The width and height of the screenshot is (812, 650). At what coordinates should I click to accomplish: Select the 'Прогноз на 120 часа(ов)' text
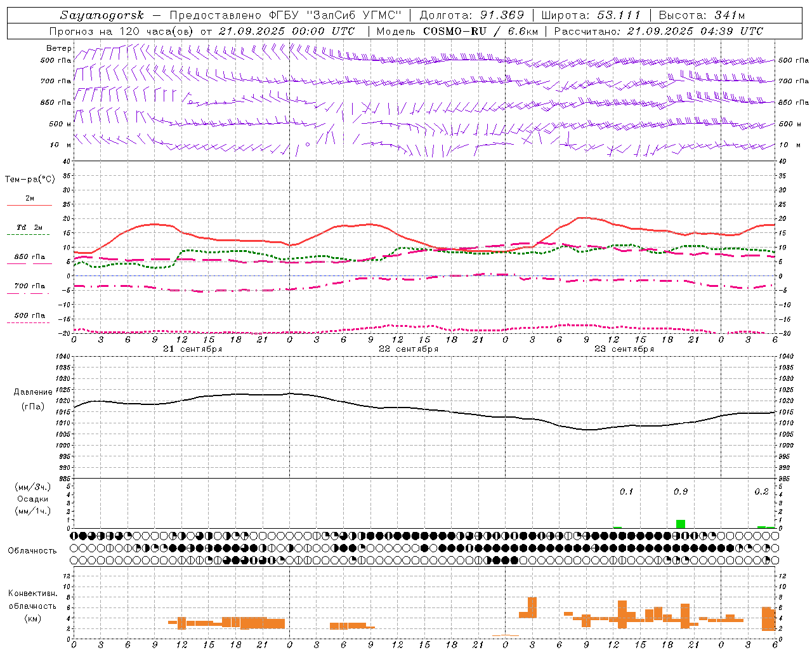click(122, 31)
